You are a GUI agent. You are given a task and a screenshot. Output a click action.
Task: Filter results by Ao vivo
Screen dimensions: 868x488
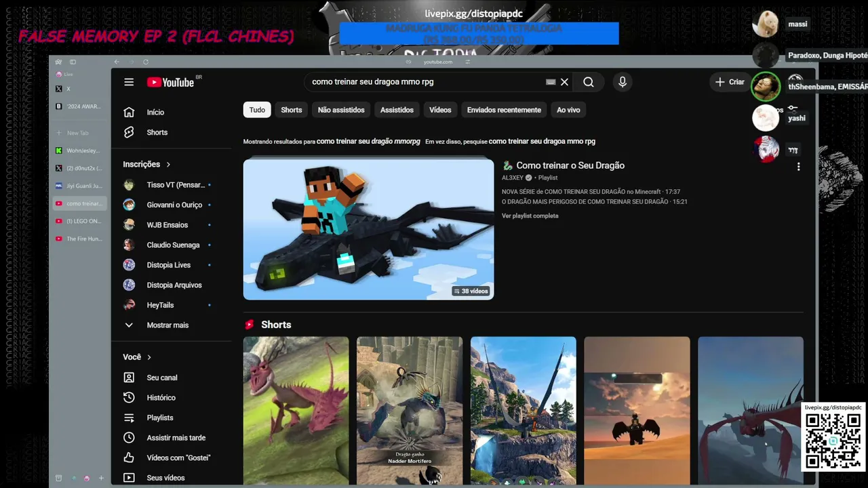click(568, 110)
